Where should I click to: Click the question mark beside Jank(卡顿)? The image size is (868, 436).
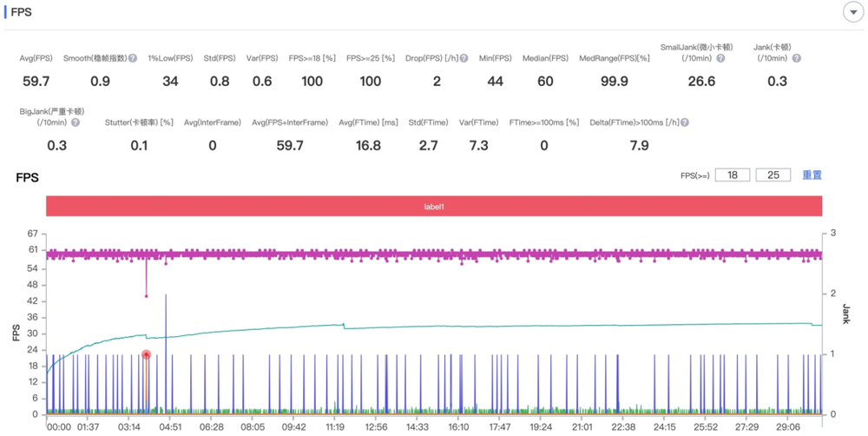796,58
